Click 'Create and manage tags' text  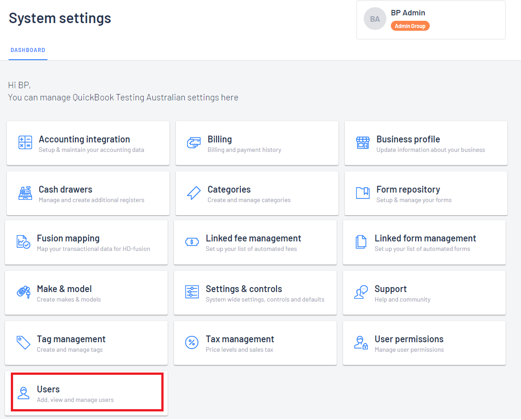click(x=70, y=350)
